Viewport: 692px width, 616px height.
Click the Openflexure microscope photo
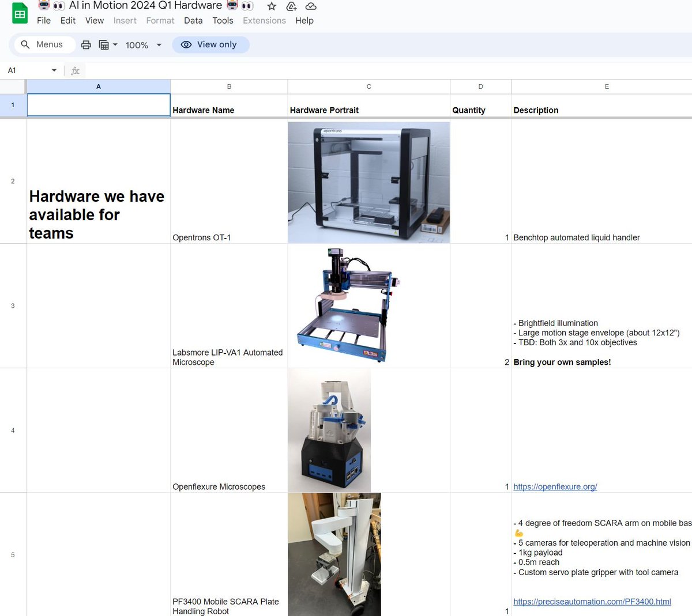pyautogui.click(x=329, y=430)
